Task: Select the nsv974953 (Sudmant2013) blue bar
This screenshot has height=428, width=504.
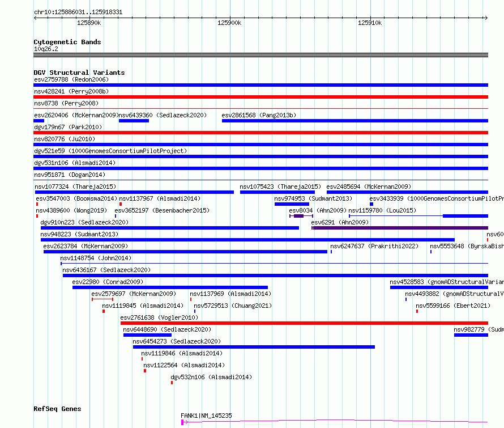Action: coord(292,204)
